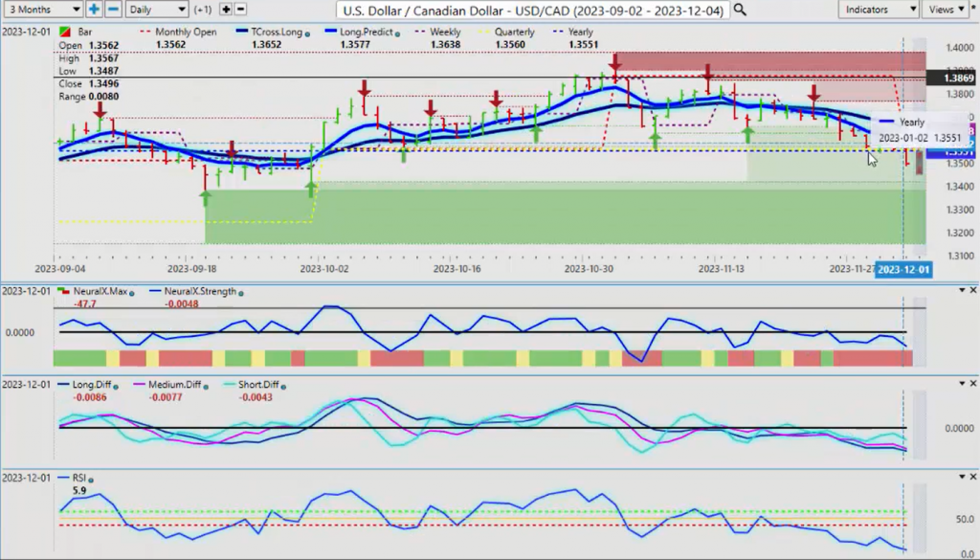Viewport: 980px width, 560px height.
Task: Select the Quarterly legend label
Action: [x=514, y=32]
